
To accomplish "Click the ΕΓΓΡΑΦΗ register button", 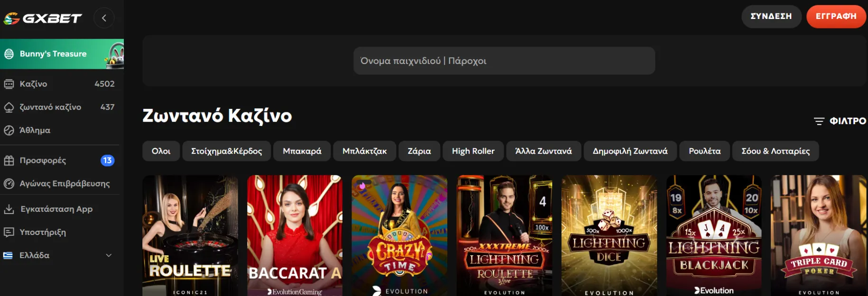I will click(836, 17).
